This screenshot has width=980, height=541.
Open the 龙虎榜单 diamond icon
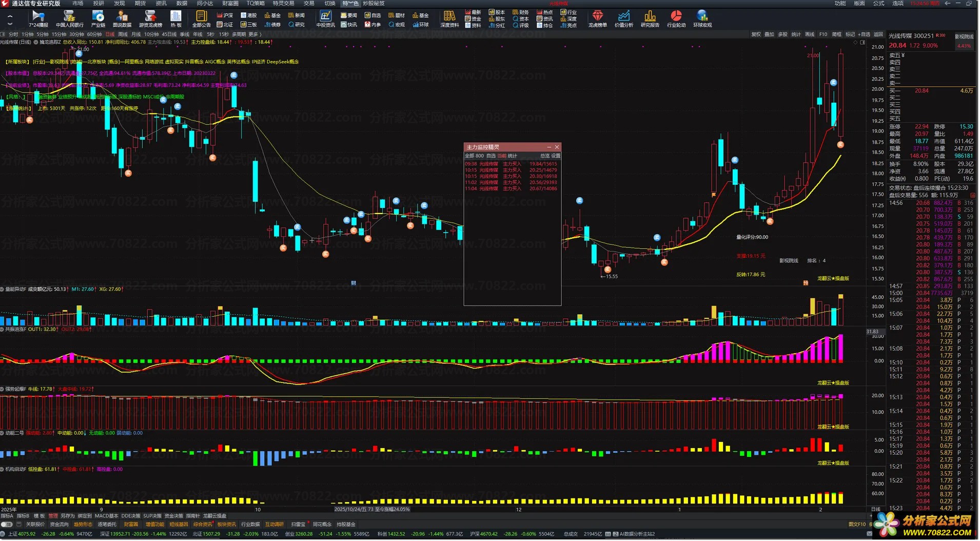(597, 18)
